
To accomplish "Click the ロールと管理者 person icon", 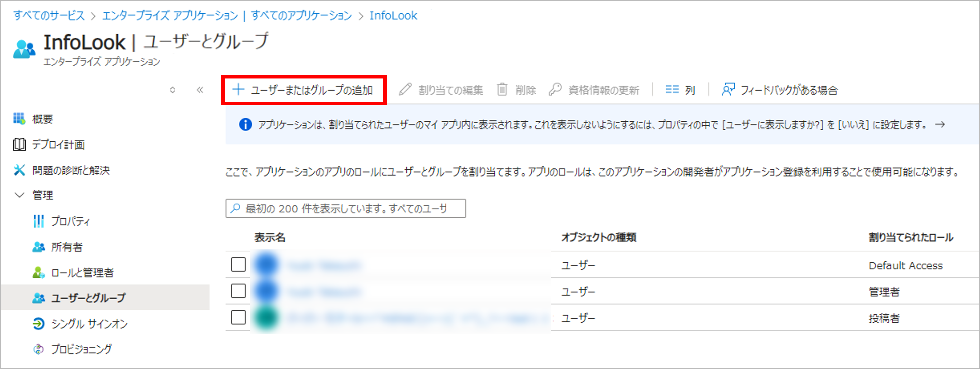I will (39, 273).
